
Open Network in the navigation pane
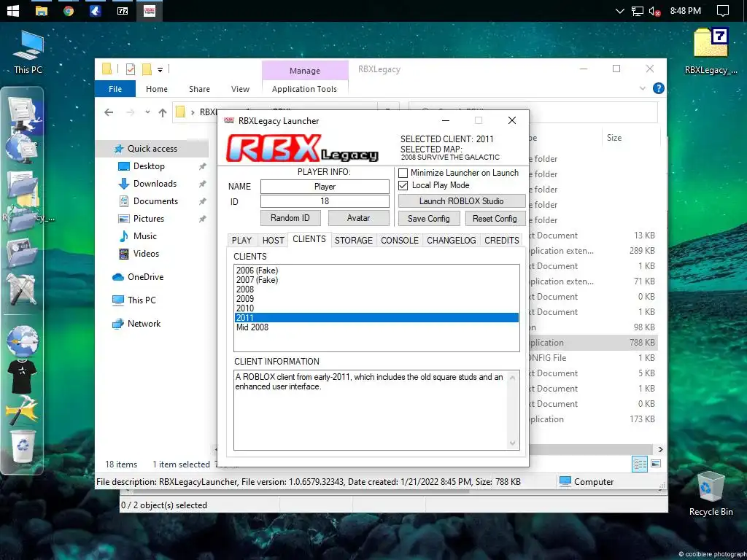click(144, 324)
